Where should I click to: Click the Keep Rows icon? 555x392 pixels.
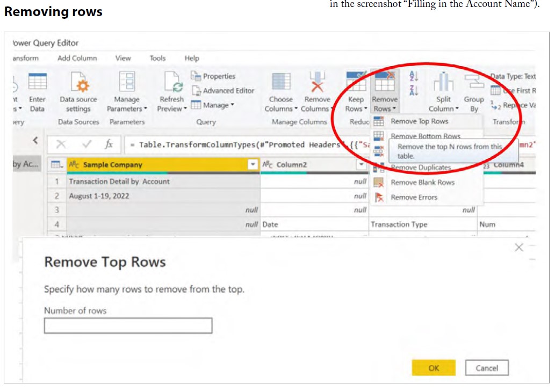356,82
